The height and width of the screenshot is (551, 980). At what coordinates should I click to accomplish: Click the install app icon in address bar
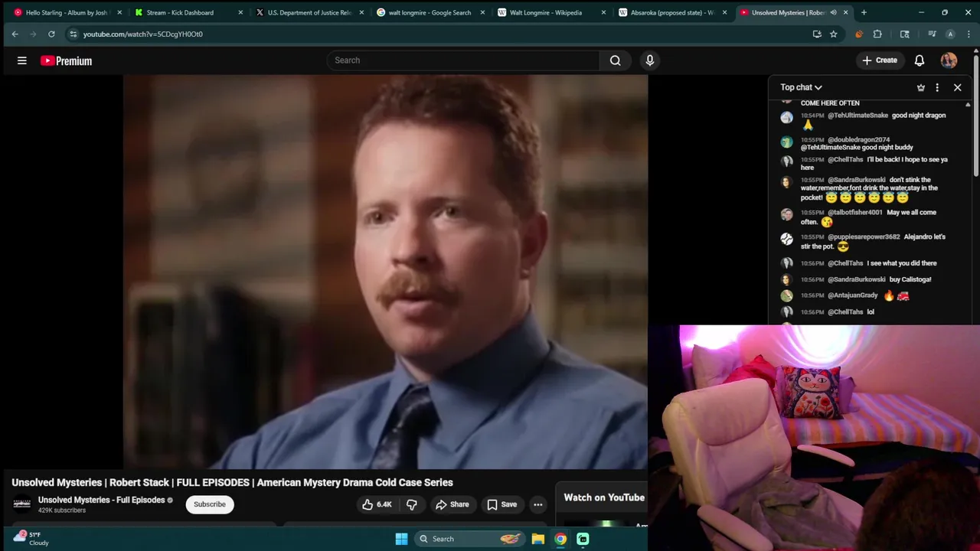tap(817, 34)
